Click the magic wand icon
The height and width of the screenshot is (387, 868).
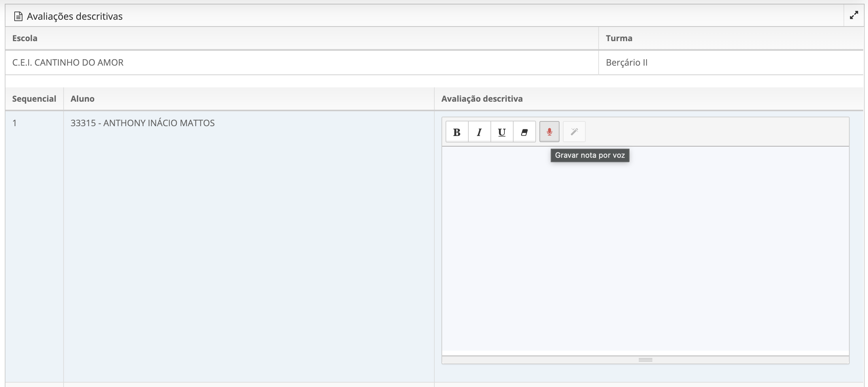[574, 132]
